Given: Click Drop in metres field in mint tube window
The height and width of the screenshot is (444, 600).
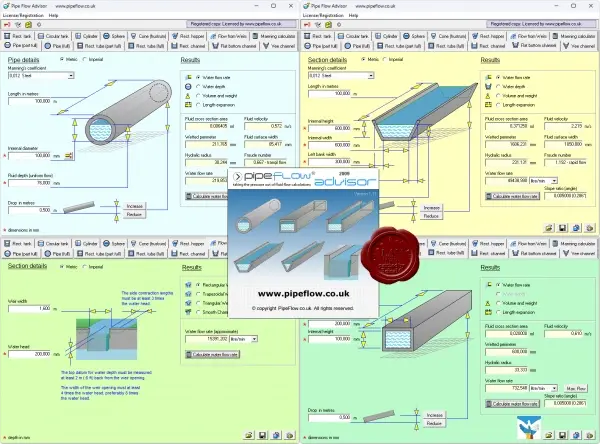Looking at the screenshot, I should tap(329, 417).
